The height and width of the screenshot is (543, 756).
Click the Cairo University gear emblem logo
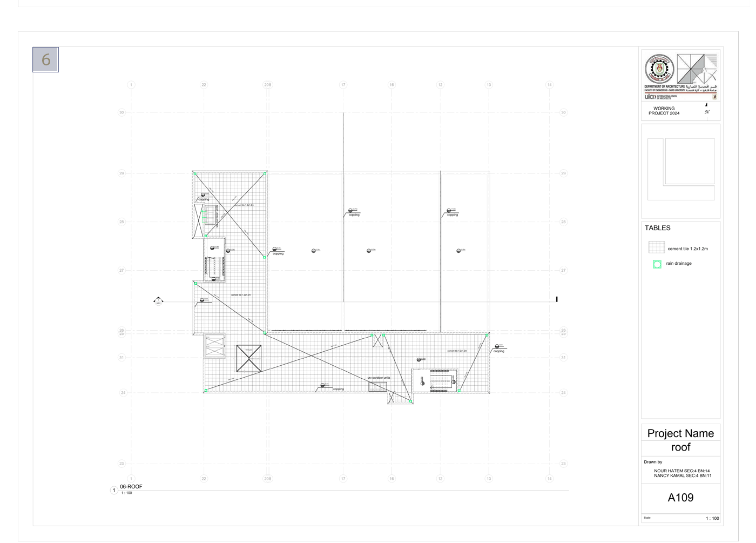659,69
